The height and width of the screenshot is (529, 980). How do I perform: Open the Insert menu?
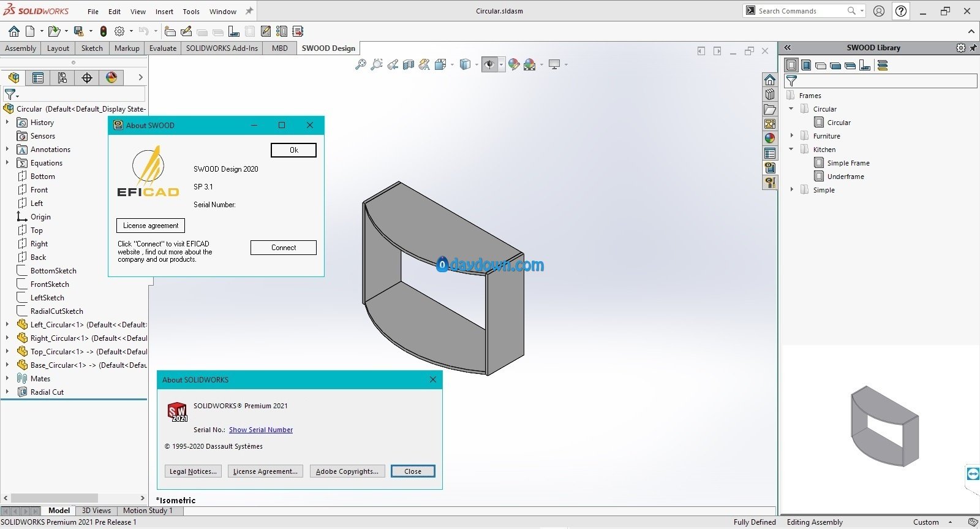coord(164,11)
